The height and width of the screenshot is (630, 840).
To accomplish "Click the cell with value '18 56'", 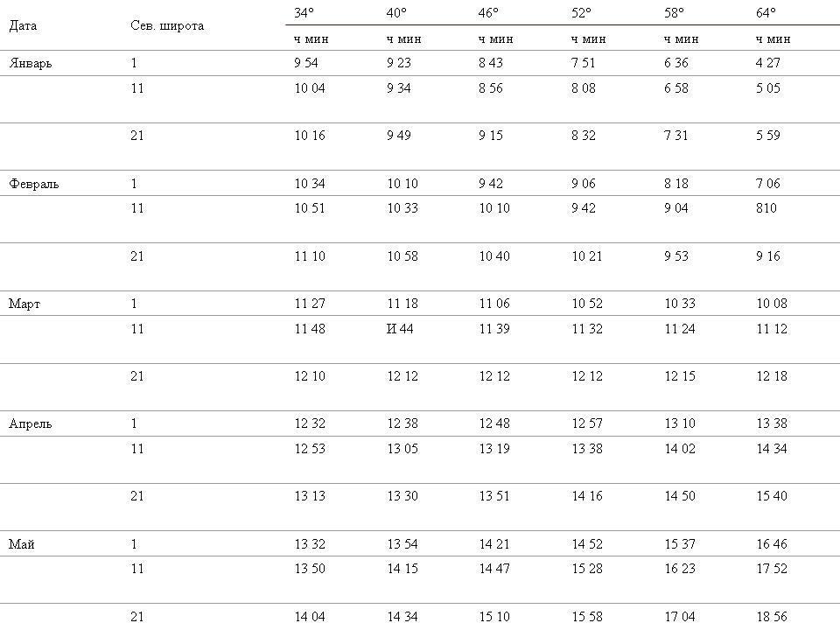I will [772, 617].
